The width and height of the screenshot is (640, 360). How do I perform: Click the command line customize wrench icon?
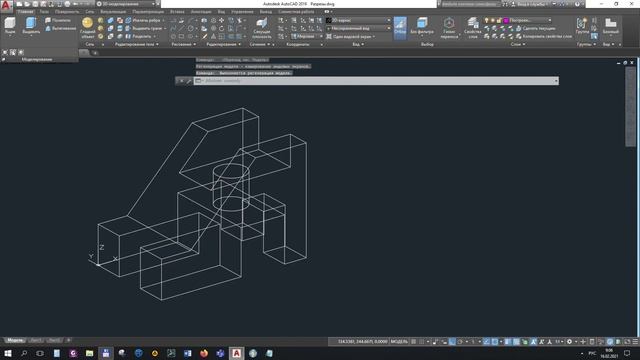(189, 81)
